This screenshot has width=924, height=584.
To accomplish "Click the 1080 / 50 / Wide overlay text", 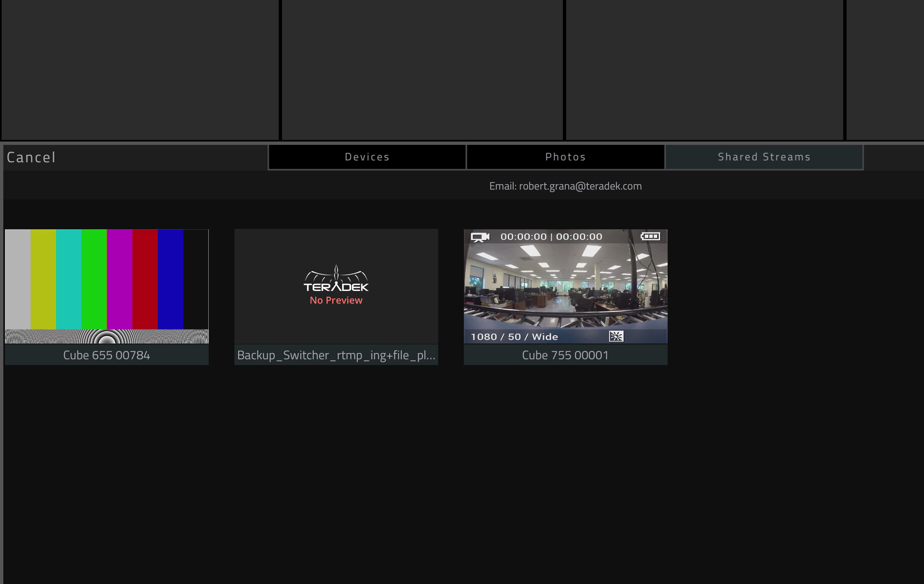I will 514,337.
